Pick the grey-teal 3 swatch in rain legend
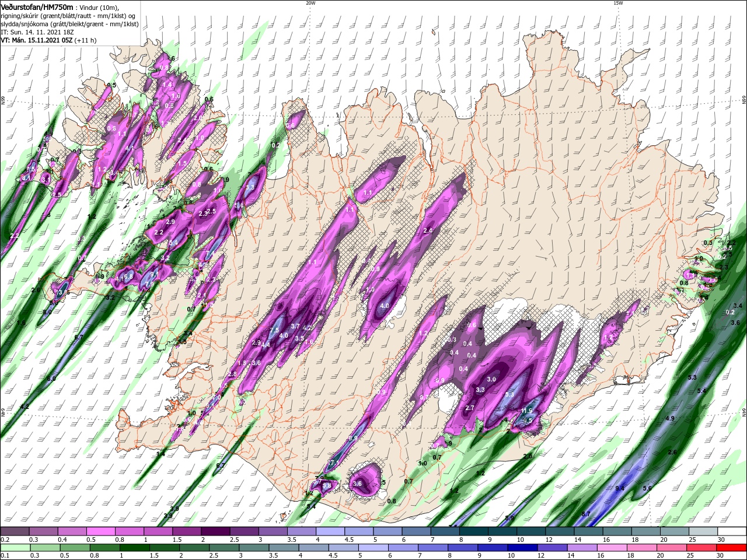This screenshot has height=560, width=747. coord(255,547)
